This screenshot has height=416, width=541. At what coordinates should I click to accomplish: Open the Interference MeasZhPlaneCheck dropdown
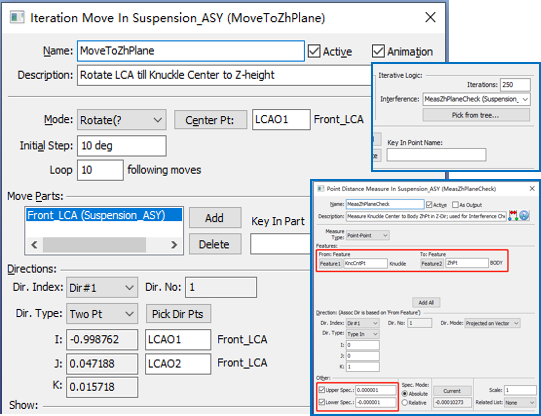[x=476, y=99]
